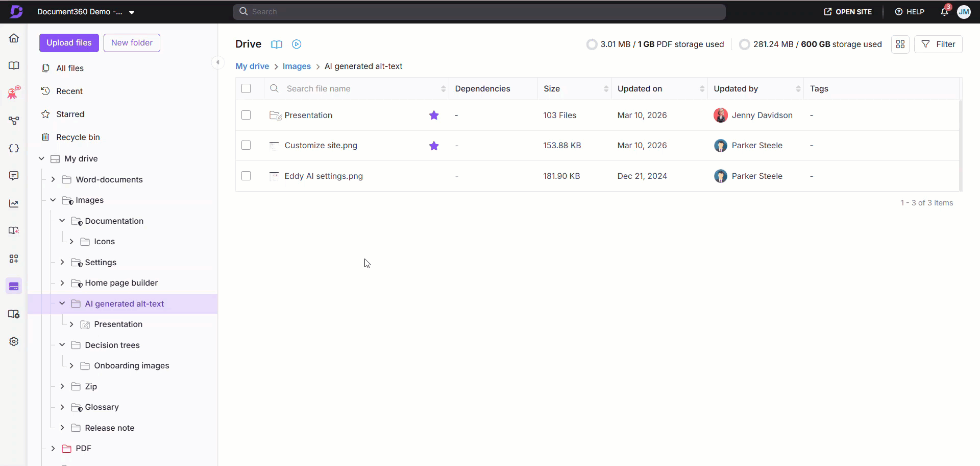Click the notifications bell icon
The width and height of the screenshot is (980, 466).
944,12
